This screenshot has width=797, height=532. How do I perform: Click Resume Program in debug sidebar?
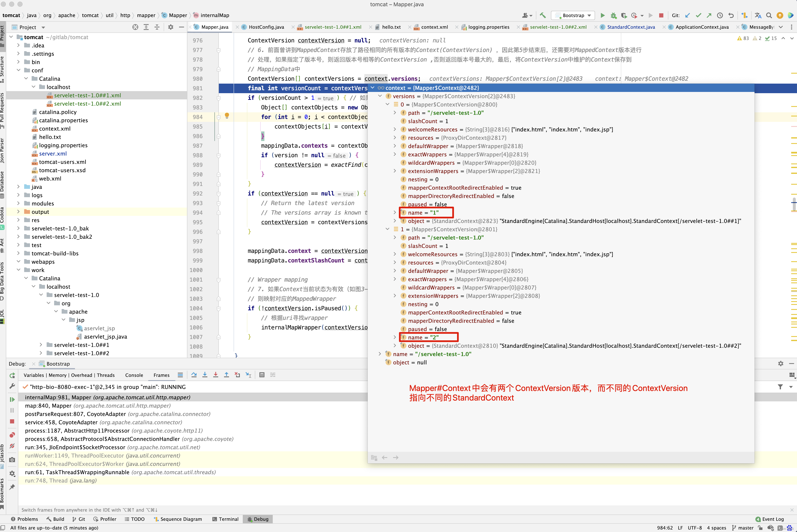[x=12, y=399]
